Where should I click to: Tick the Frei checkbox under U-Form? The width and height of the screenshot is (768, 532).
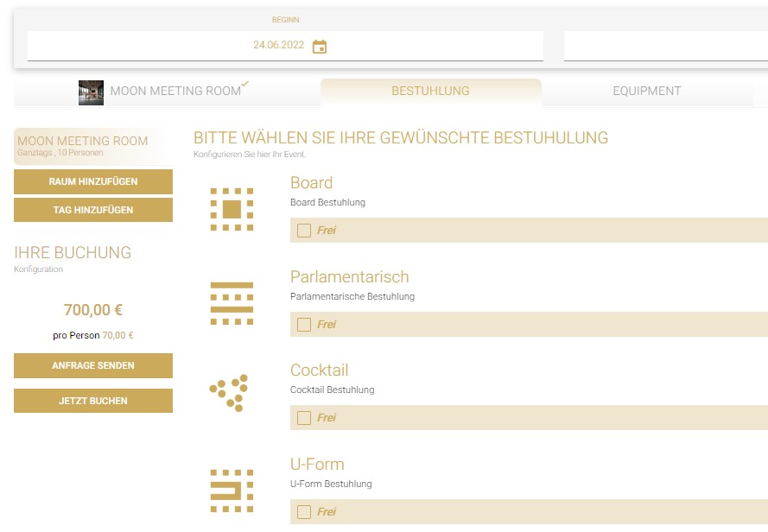pos(304,511)
